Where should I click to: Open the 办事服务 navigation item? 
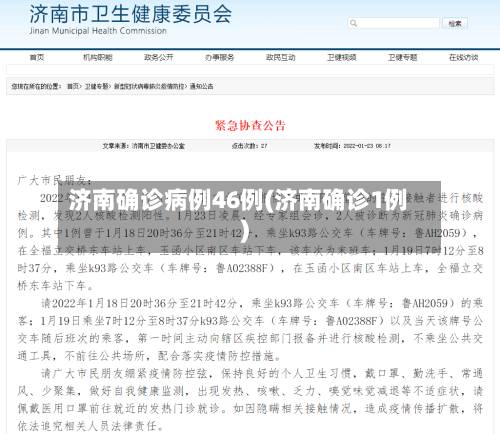point(219,57)
